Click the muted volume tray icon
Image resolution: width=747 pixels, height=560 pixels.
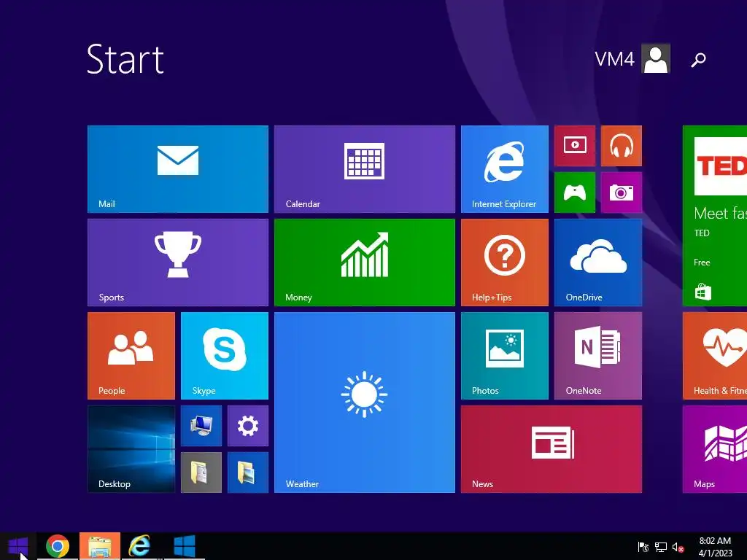(x=678, y=547)
